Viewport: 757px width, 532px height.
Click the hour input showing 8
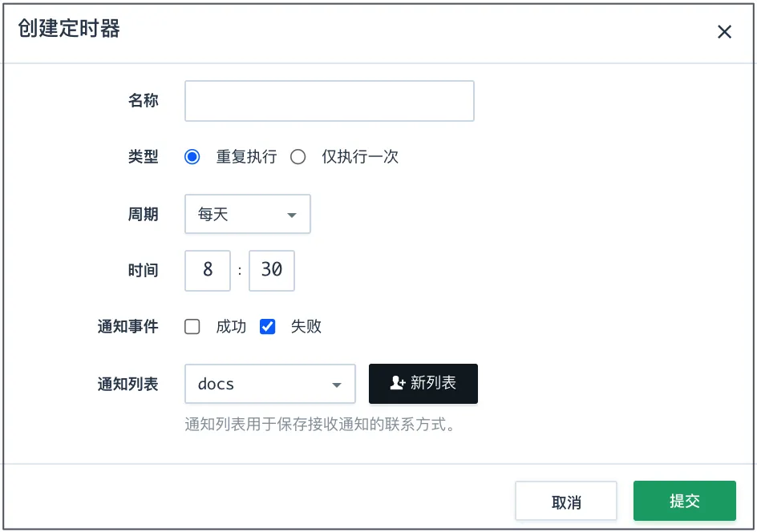click(x=207, y=270)
